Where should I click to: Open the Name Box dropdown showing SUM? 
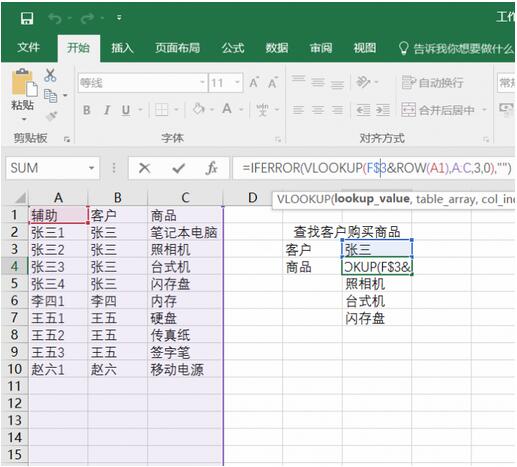91,168
